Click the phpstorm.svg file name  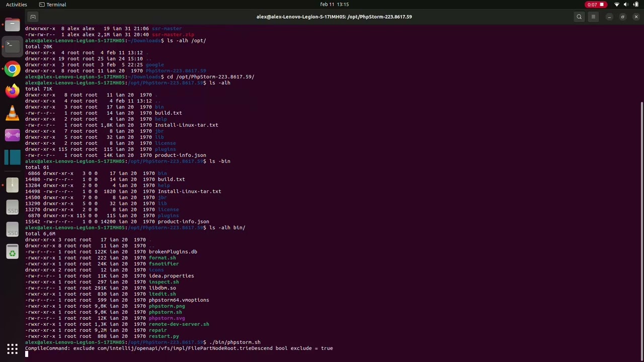point(167,318)
